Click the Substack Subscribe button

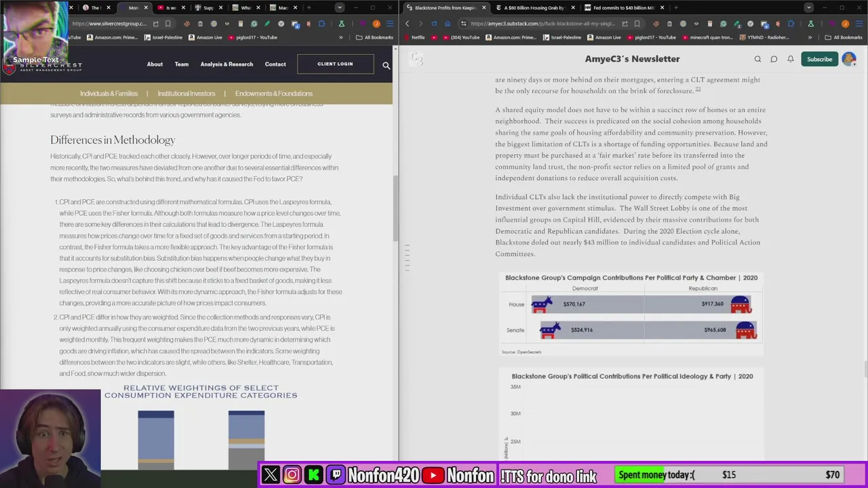tap(819, 59)
